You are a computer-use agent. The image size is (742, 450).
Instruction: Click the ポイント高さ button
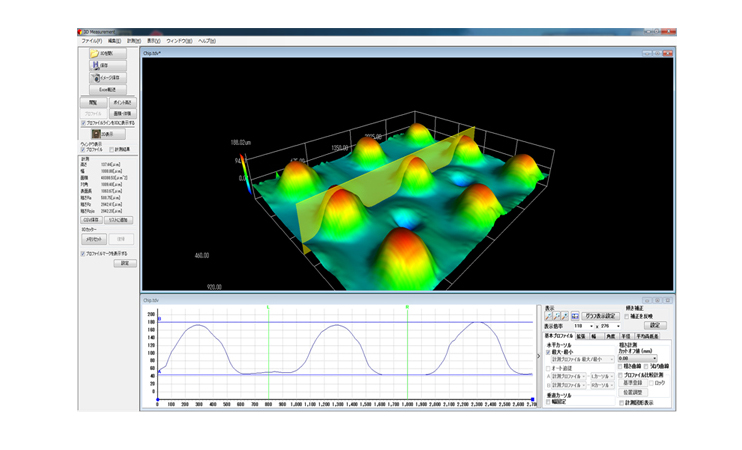point(123,102)
